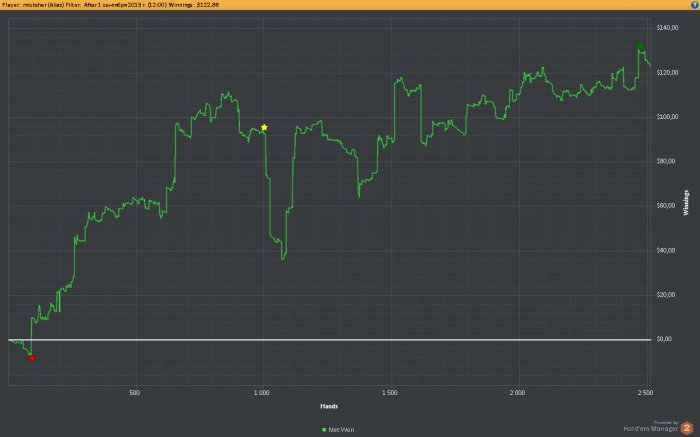Click the $100,00 axis value
Viewport: 700px width, 437px height.
pos(667,117)
